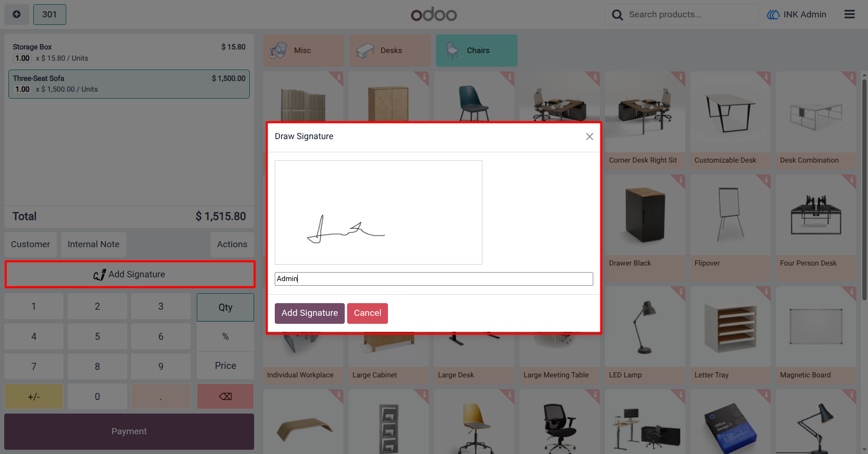The image size is (868, 454).
Task: Open the Actions menu
Action: click(x=232, y=244)
